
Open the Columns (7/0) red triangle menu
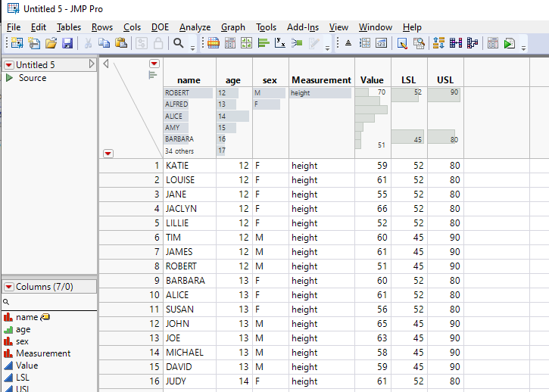[9, 287]
